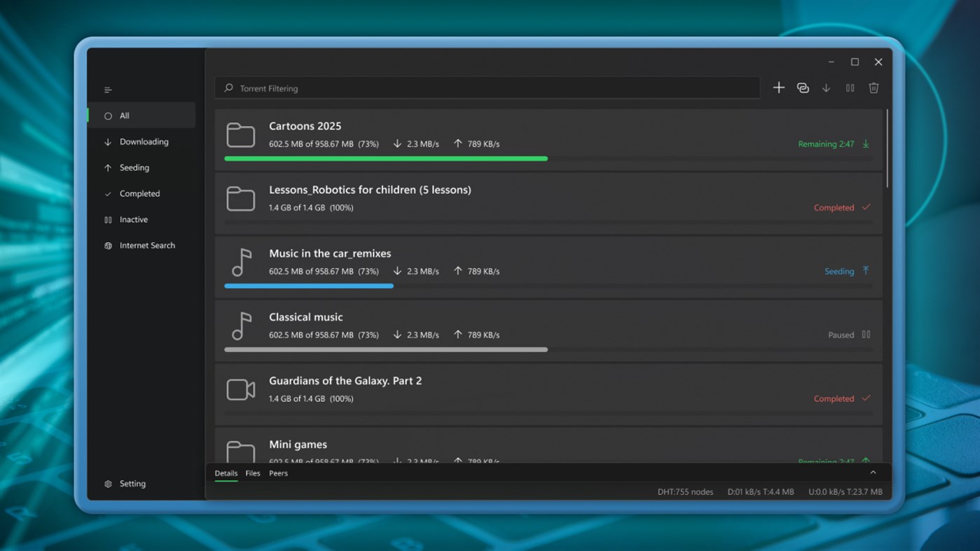This screenshot has height=551, width=980.
Task: Click the download icon next to Cartoons 2025 remaining time
Action: pos(866,143)
